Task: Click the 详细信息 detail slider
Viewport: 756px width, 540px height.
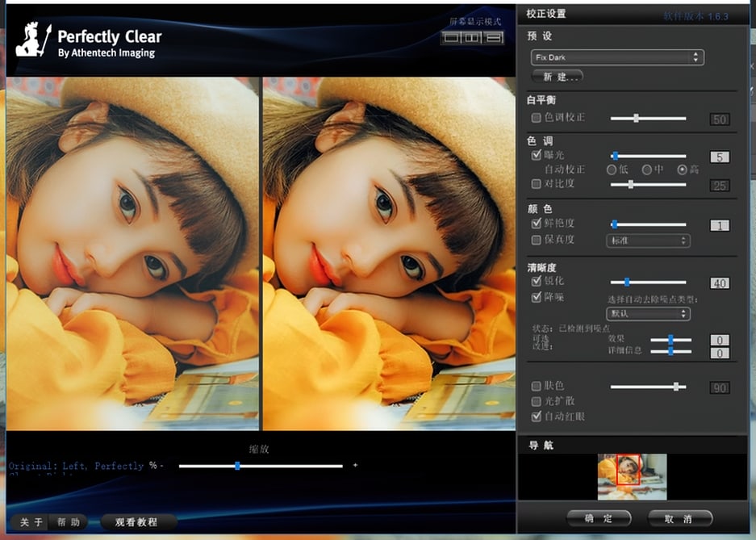Action: coord(670,351)
